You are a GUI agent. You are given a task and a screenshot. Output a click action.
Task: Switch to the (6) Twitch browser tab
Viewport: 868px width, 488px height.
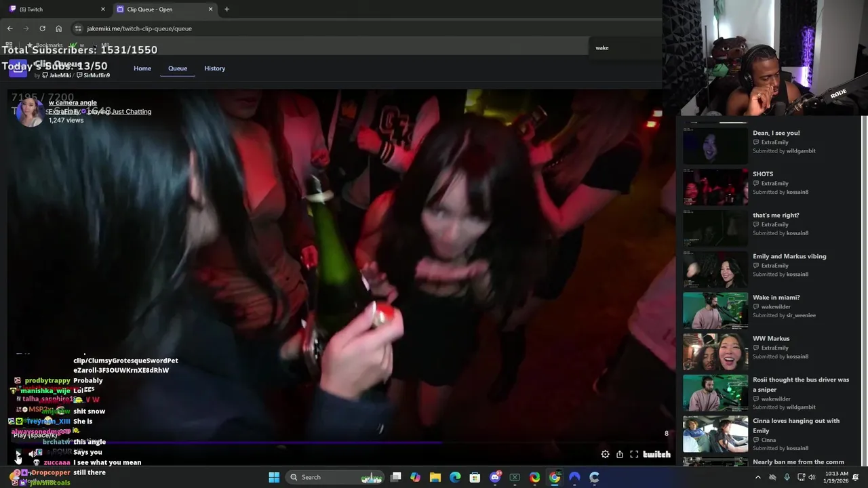57,9
